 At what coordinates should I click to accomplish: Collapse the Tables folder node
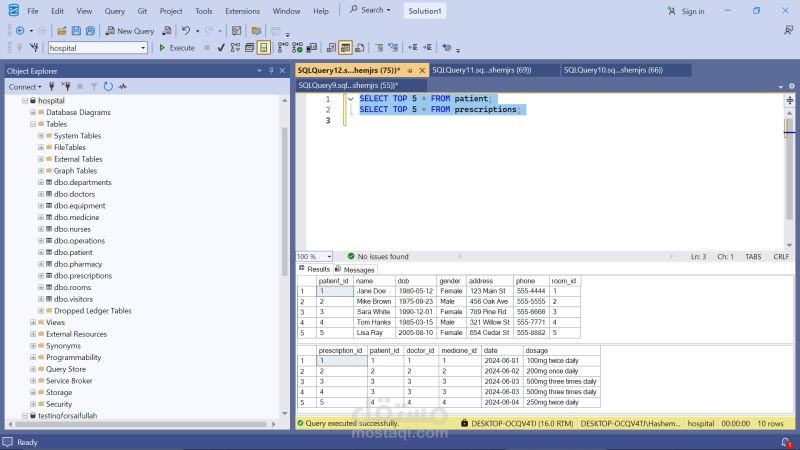[33, 124]
